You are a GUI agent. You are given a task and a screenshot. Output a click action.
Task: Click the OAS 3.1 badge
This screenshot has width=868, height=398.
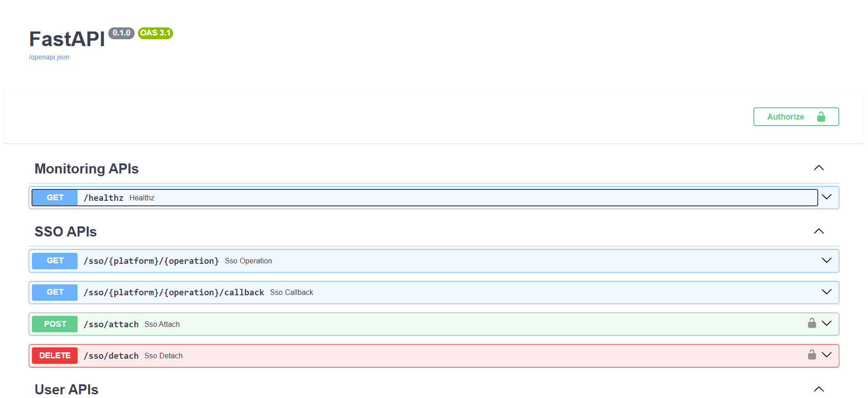155,33
